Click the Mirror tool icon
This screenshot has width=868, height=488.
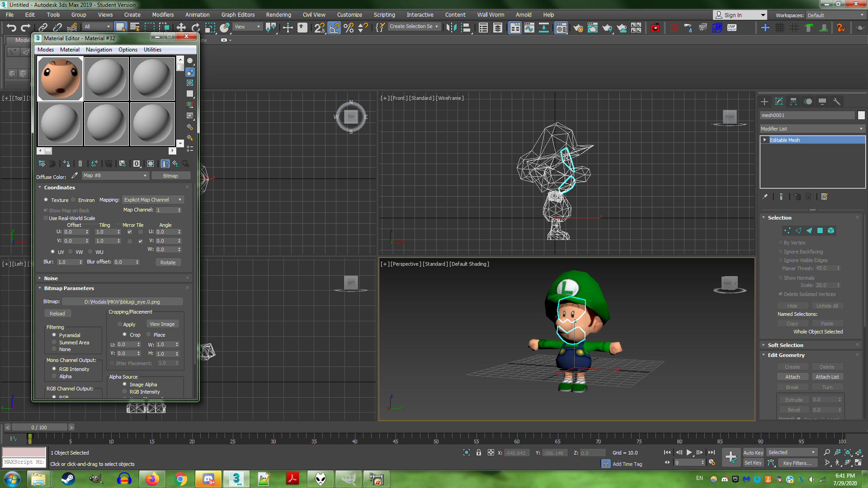[451, 28]
